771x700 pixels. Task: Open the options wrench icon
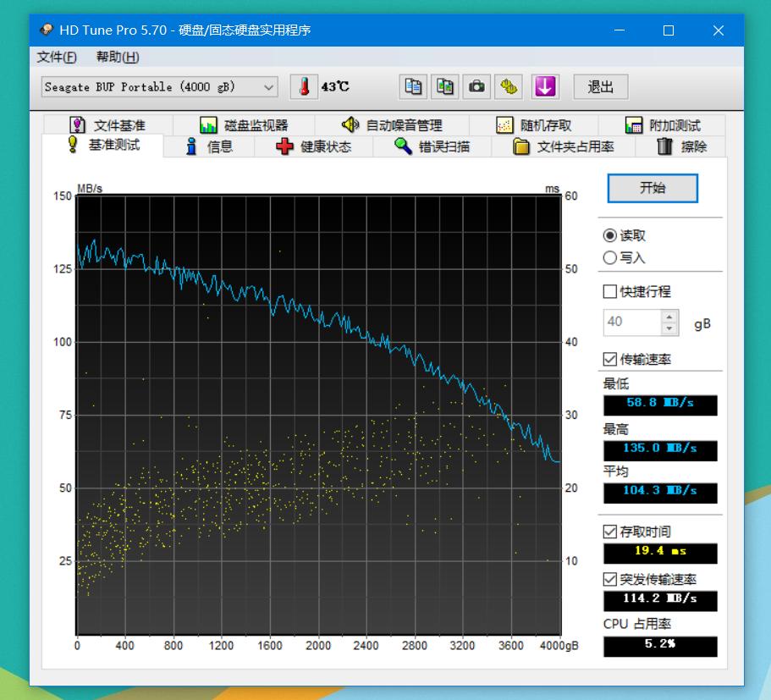(509, 86)
